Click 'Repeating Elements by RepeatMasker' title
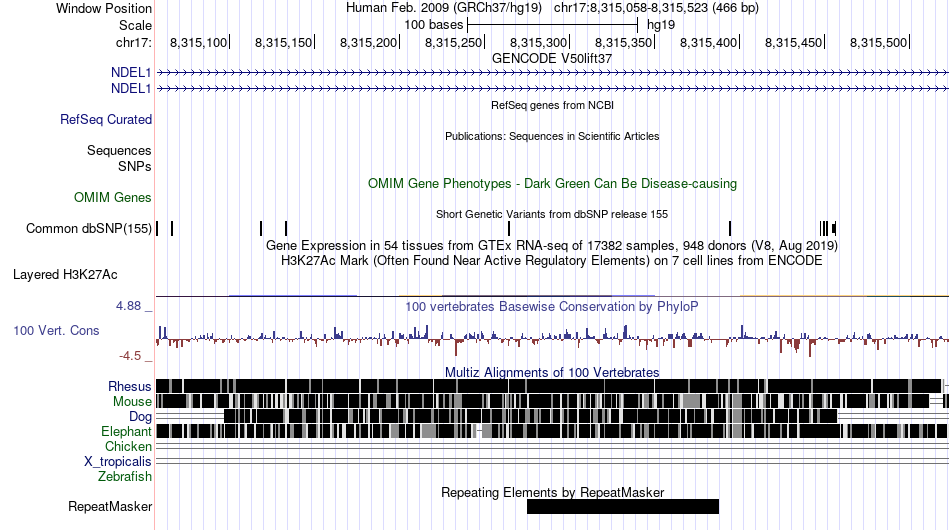950x530 pixels. (x=553, y=492)
